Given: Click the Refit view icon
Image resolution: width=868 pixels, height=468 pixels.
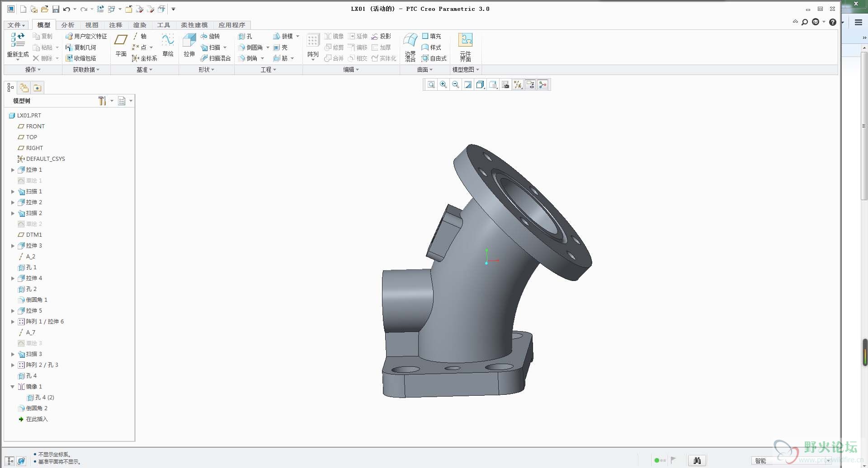Looking at the screenshot, I should (431, 84).
